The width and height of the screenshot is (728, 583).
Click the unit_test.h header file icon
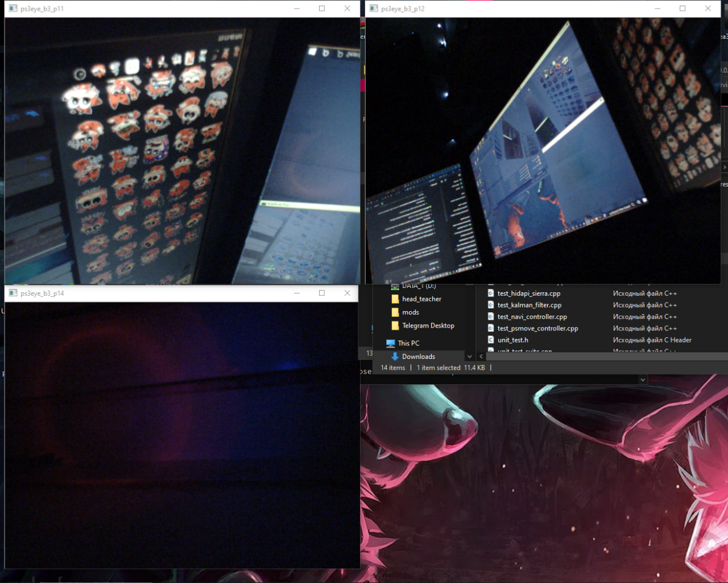coord(490,340)
